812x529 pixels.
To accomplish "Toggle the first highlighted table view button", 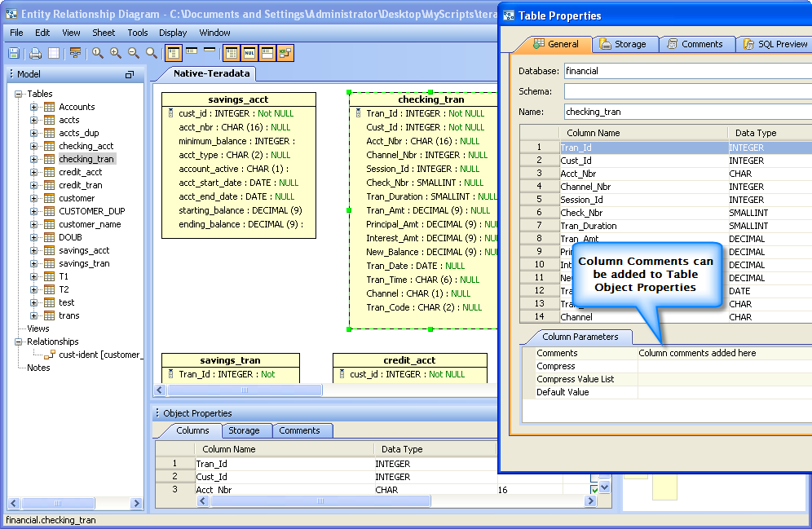I will pos(174,53).
